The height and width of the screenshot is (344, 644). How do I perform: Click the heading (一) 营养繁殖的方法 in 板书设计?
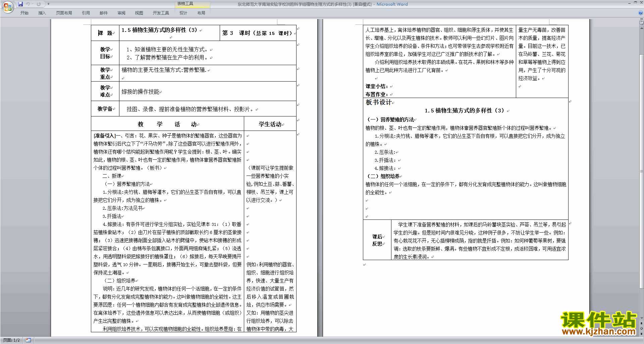pos(390,119)
